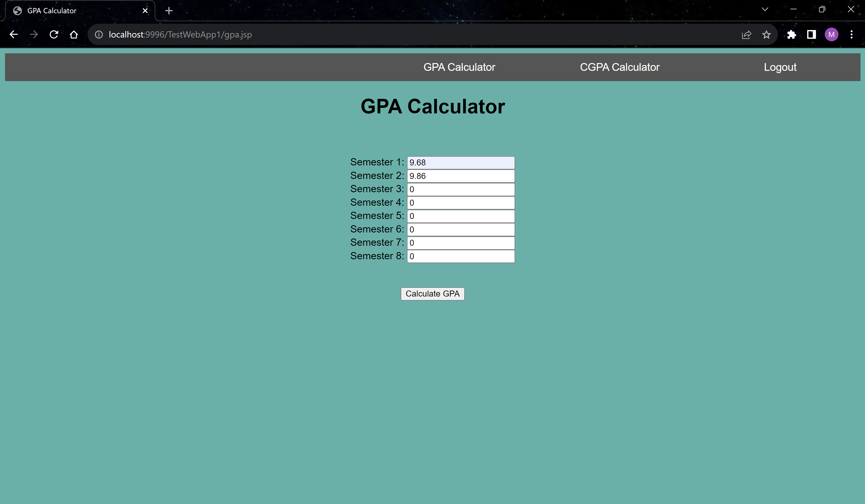Select the Semester 8 input field
865x504 pixels.
pos(460,256)
